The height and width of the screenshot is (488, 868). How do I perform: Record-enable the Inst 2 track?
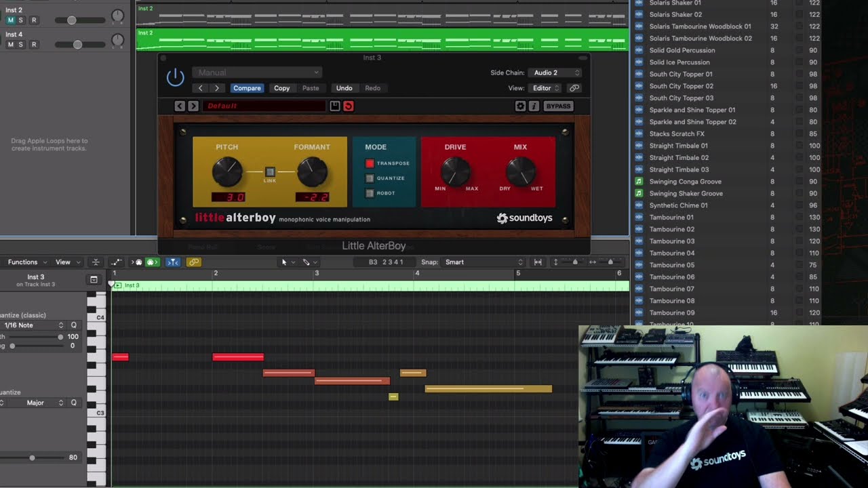click(x=34, y=20)
